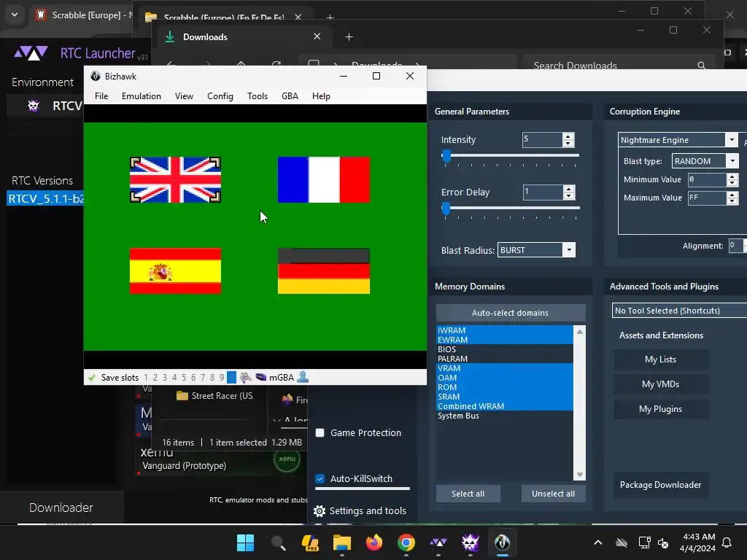Open Windows Start menu
Viewport: 747px width, 560px height.
246,542
